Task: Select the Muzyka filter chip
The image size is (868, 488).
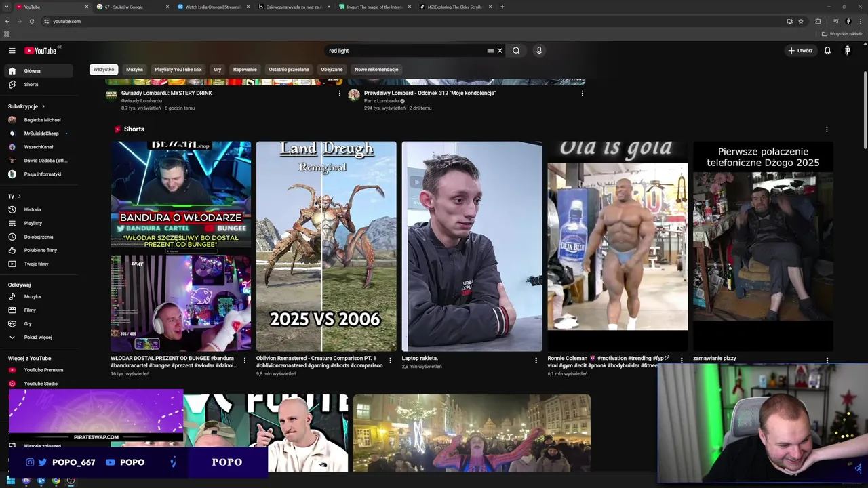Action: point(134,69)
